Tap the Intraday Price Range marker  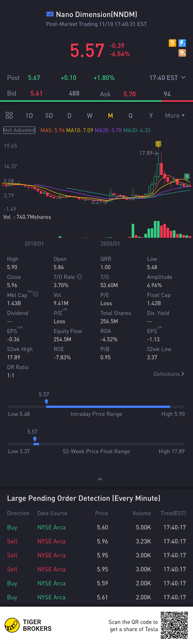click(x=46, y=402)
